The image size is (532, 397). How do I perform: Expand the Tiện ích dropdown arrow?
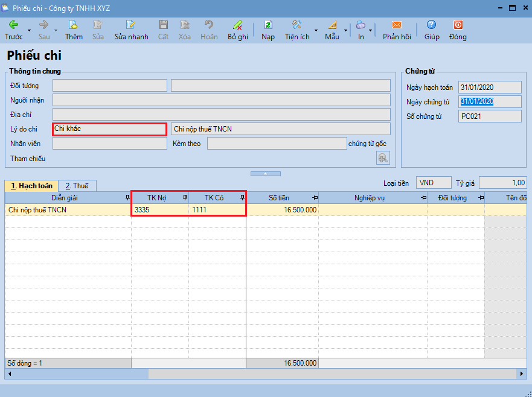[x=316, y=30]
